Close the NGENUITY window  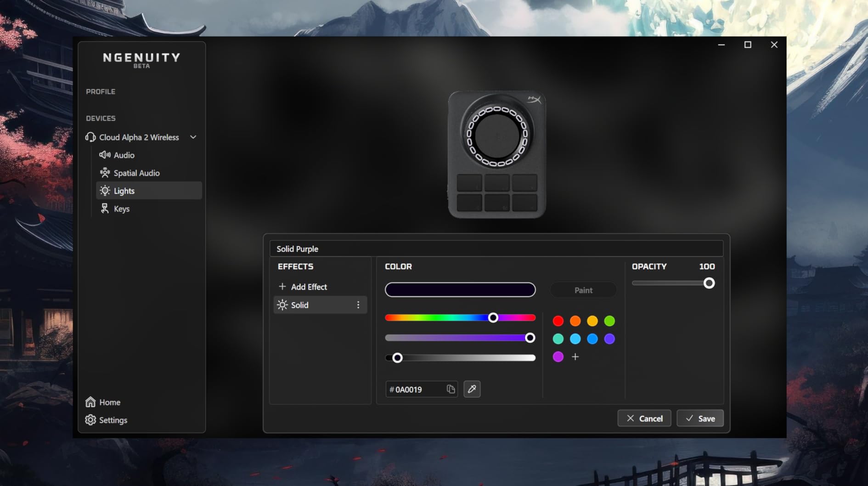(774, 45)
